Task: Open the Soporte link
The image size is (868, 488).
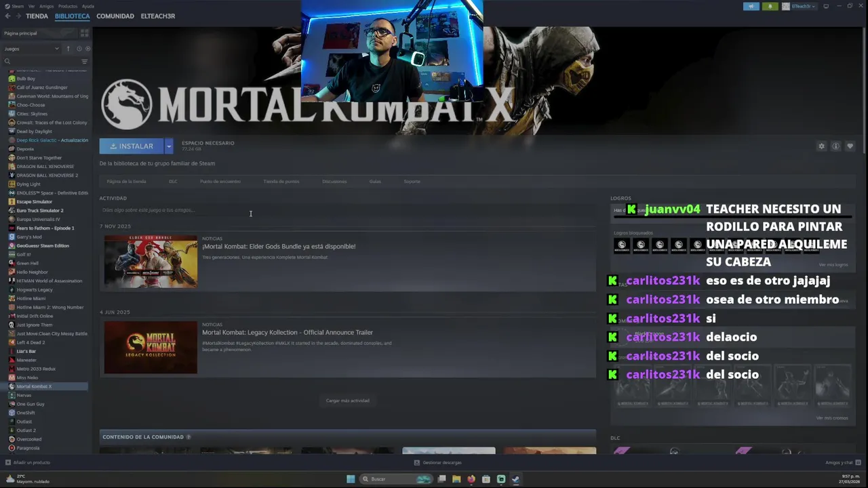Action: pyautogui.click(x=412, y=182)
